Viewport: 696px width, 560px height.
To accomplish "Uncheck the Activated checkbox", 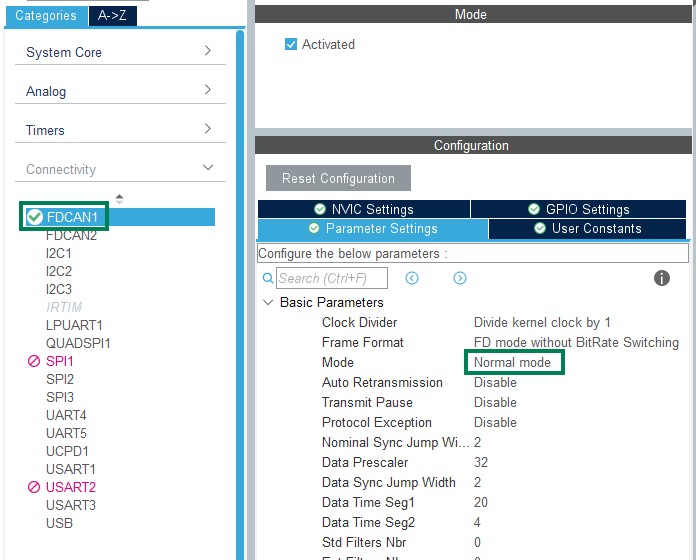I will tap(291, 44).
